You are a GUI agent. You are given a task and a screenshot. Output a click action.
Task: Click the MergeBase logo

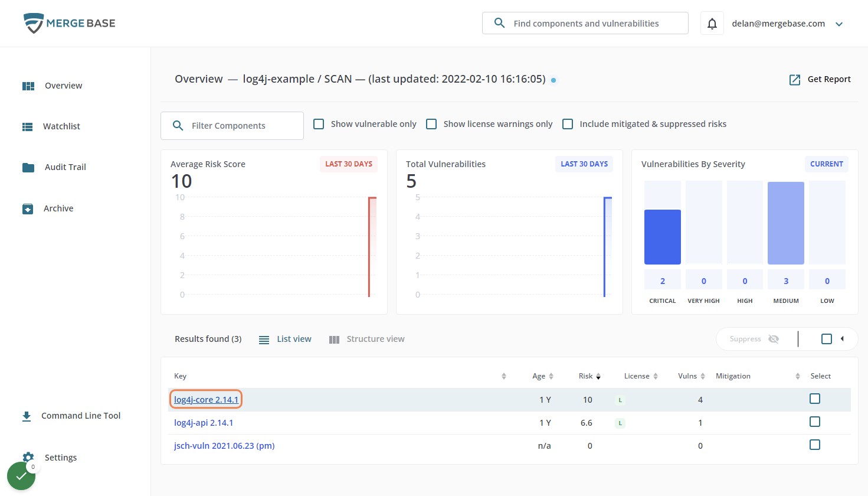click(x=69, y=23)
